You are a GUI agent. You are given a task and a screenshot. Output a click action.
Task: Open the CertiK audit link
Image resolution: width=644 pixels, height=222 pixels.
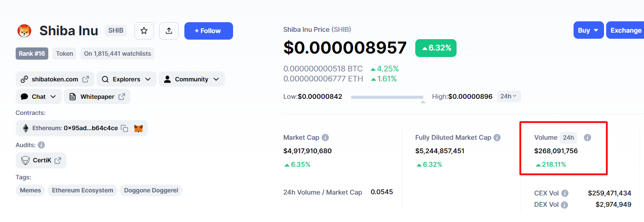coord(41,160)
